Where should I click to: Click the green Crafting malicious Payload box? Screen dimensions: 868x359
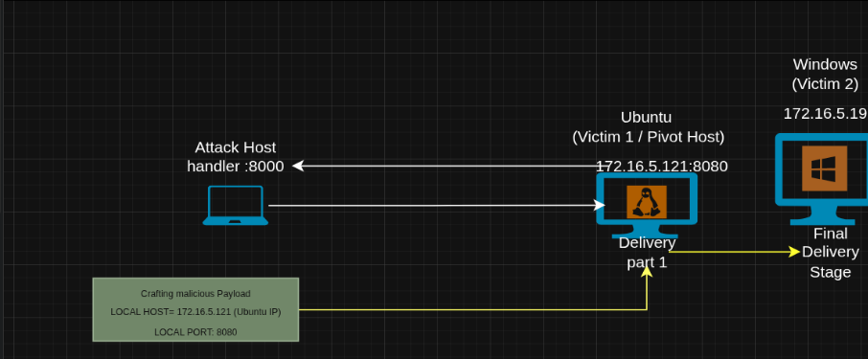(x=195, y=310)
